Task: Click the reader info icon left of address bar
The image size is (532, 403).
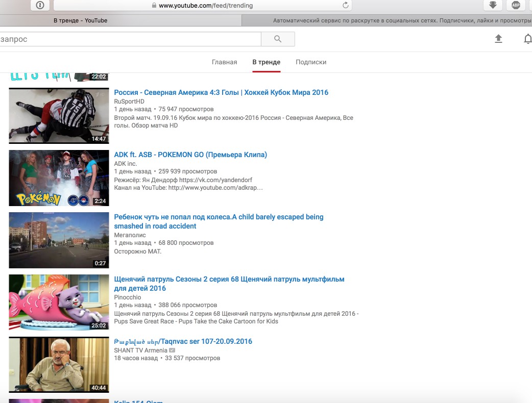Action: coord(40,5)
